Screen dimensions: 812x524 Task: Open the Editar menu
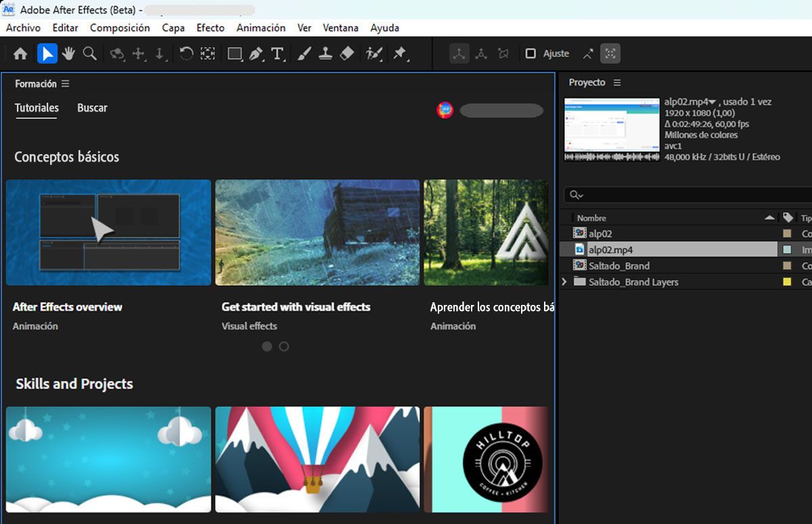pos(65,28)
